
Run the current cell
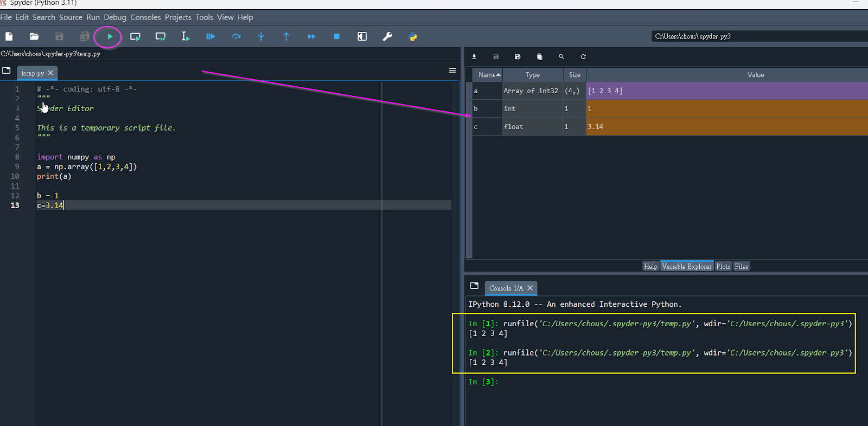(x=135, y=37)
